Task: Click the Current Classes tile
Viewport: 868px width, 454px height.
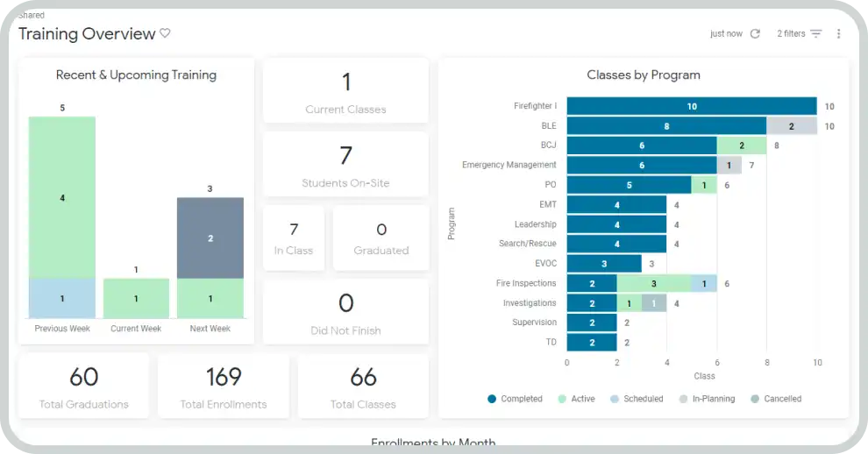Action: 345,92
